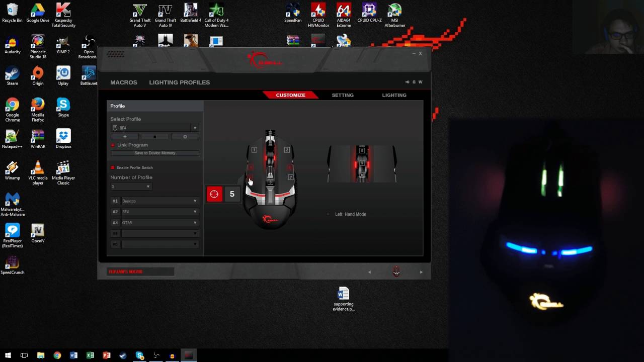Screen dimensions: 644x362
Task: Click the square profile button under BF4
Action: [154, 137]
